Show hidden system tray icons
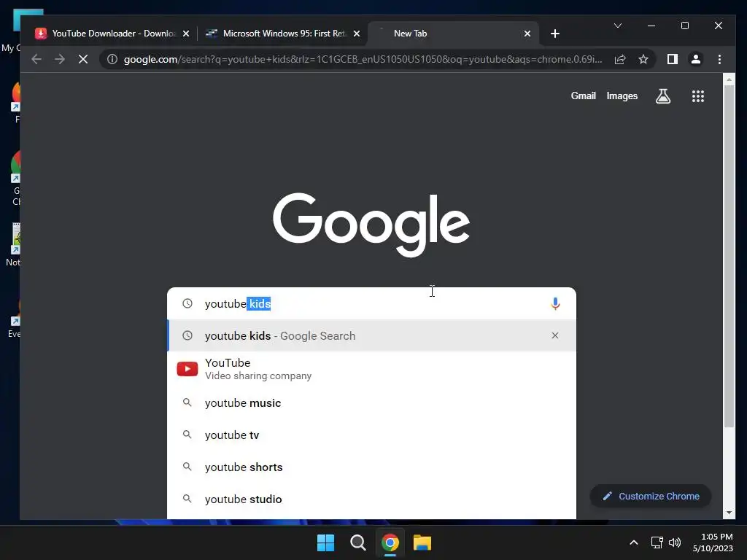The width and height of the screenshot is (747, 560). [634, 542]
